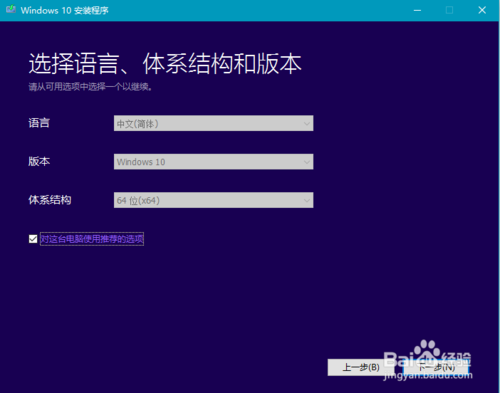Click the 下一步(N) next button
The width and height of the screenshot is (500, 393).
(x=437, y=367)
